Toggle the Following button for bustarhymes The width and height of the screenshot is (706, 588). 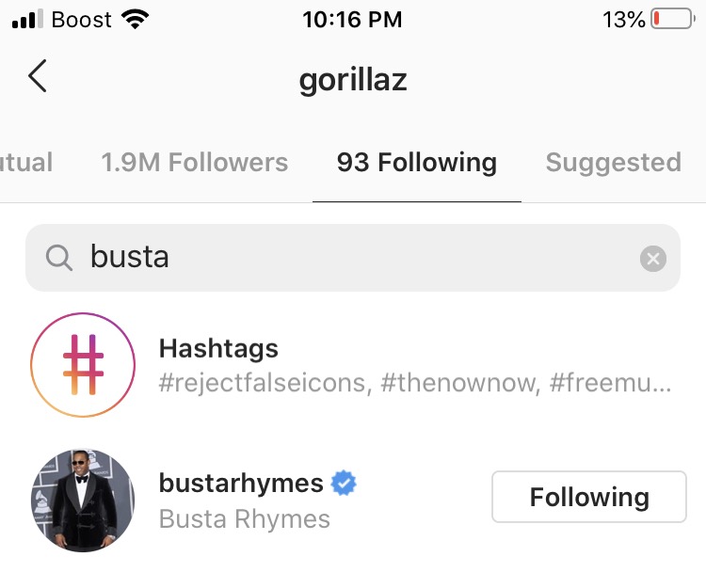tap(588, 497)
